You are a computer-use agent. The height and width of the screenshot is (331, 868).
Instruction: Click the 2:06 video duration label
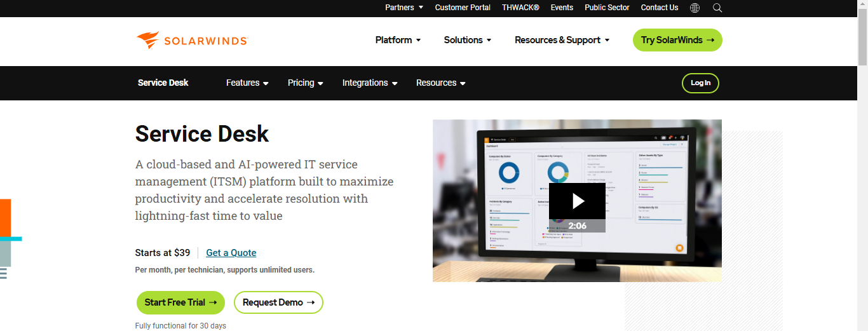(577, 226)
